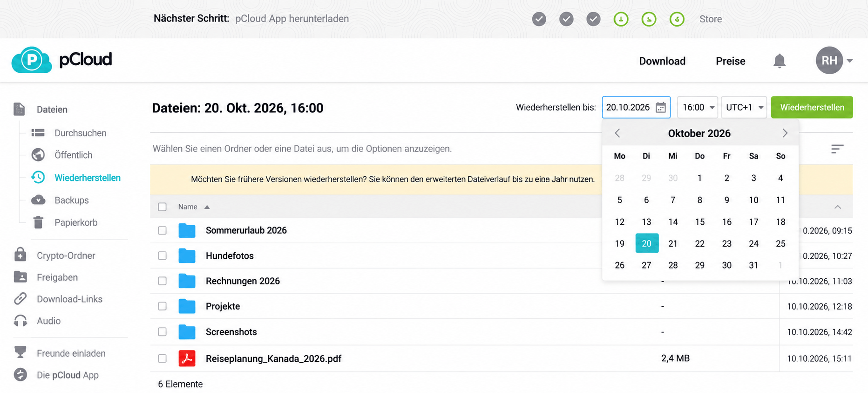This screenshot has width=868, height=393.
Task: Open the sort options icon above file list
Action: click(837, 149)
